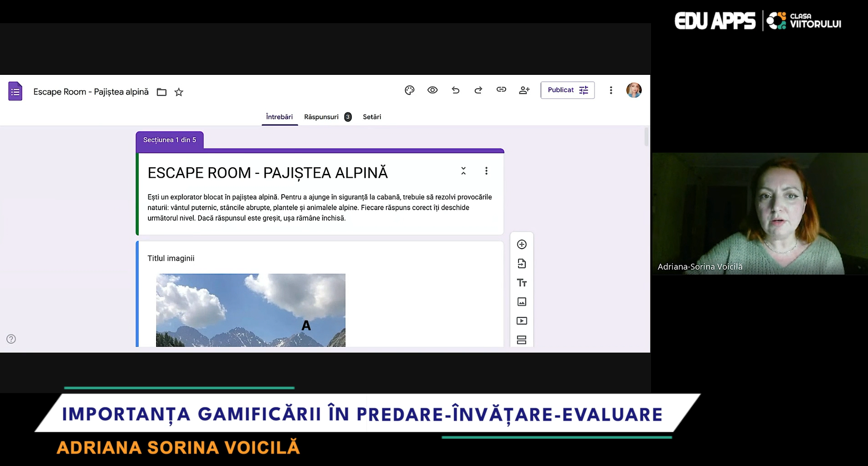This screenshot has width=868, height=466.
Task: Add a new section
Action: pos(522,340)
